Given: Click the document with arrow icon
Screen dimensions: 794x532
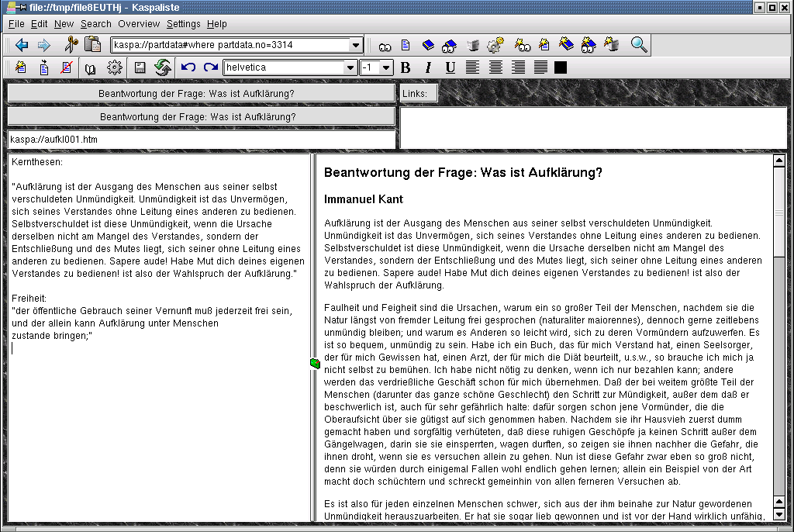Looking at the screenshot, I should pyautogui.click(x=44, y=67).
